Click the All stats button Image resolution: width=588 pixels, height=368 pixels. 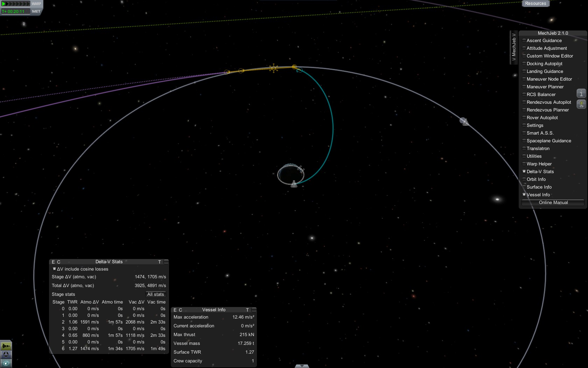click(155, 294)
